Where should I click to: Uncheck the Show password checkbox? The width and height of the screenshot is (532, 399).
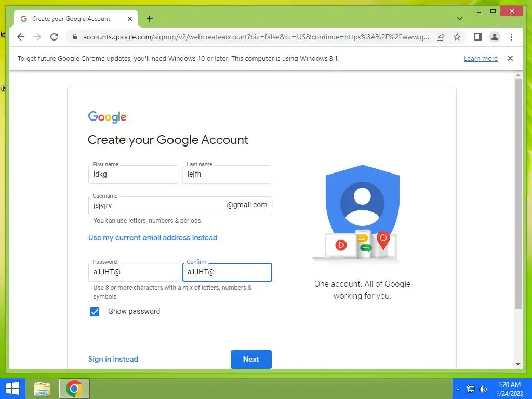[95, 312]
